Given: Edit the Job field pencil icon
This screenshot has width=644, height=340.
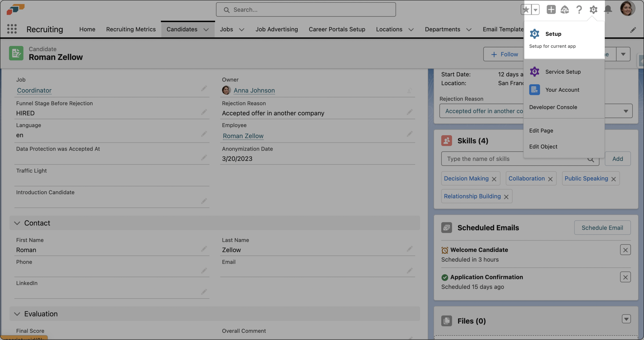Looking at the screenshot, I should 204,88.
